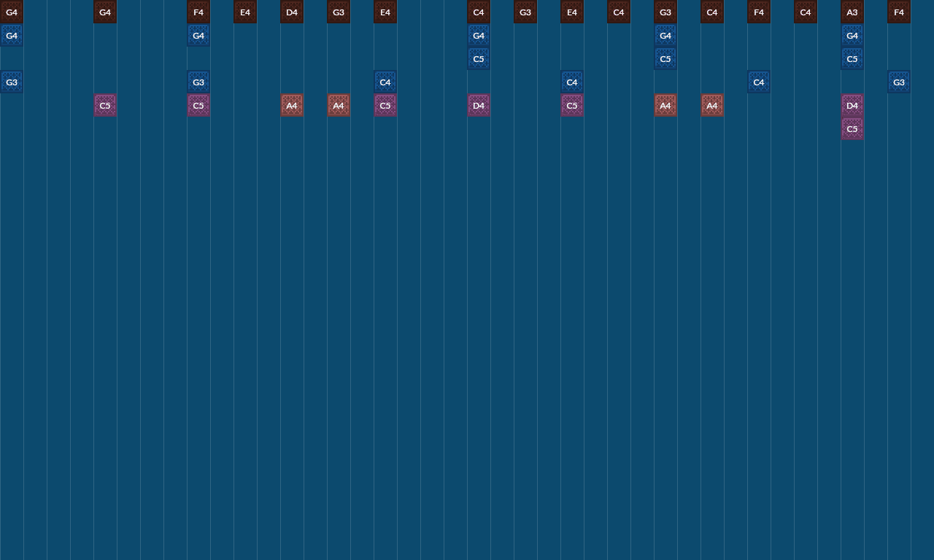934x560 pixels.
Task: Click the brown E4 note between F4 and D4
Action: [245, 12]
